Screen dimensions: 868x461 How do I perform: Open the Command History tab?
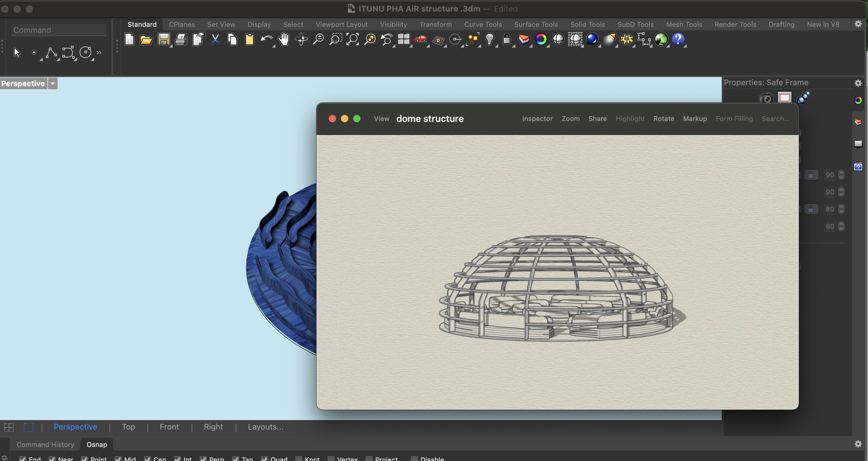[45, 444]
